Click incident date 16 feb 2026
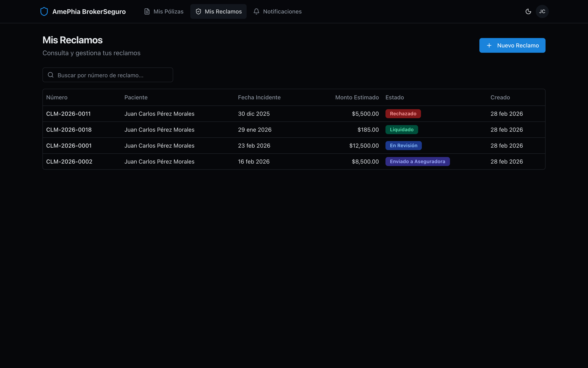Image resolution: width=588 pixels, height=368 pixels. [x=254, y=162]
